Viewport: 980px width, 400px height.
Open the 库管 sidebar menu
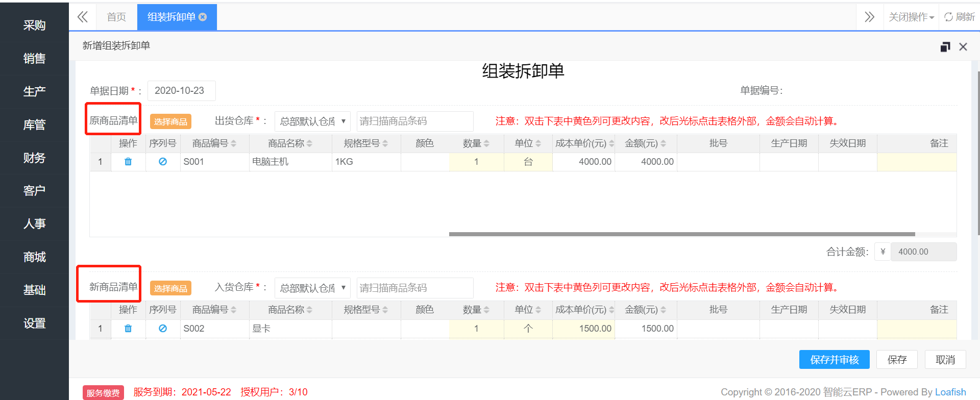click(x=34, y=124)
